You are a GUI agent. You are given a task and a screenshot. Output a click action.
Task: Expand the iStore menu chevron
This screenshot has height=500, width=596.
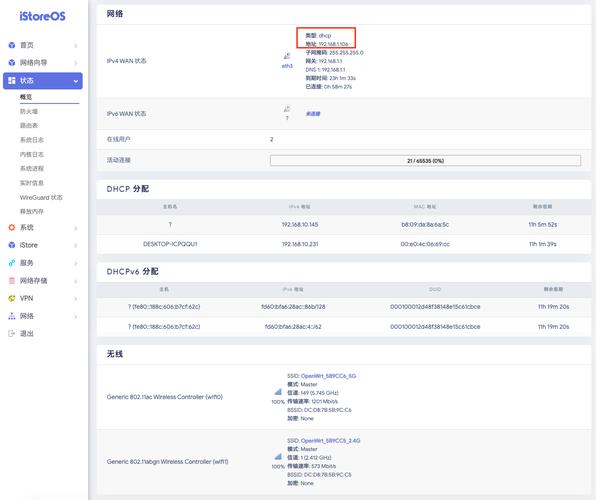tap(76, 246)
